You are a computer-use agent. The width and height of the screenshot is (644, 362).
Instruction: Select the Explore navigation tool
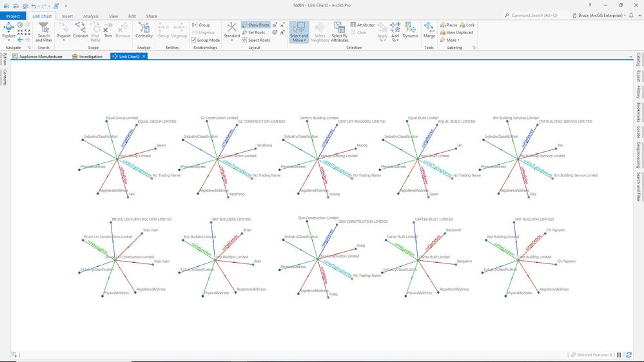(8, 31)
